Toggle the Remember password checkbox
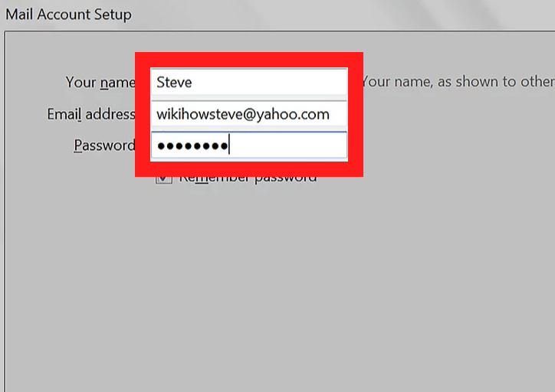555x392 pixels. pyautogui.click(x=163, y=179)
